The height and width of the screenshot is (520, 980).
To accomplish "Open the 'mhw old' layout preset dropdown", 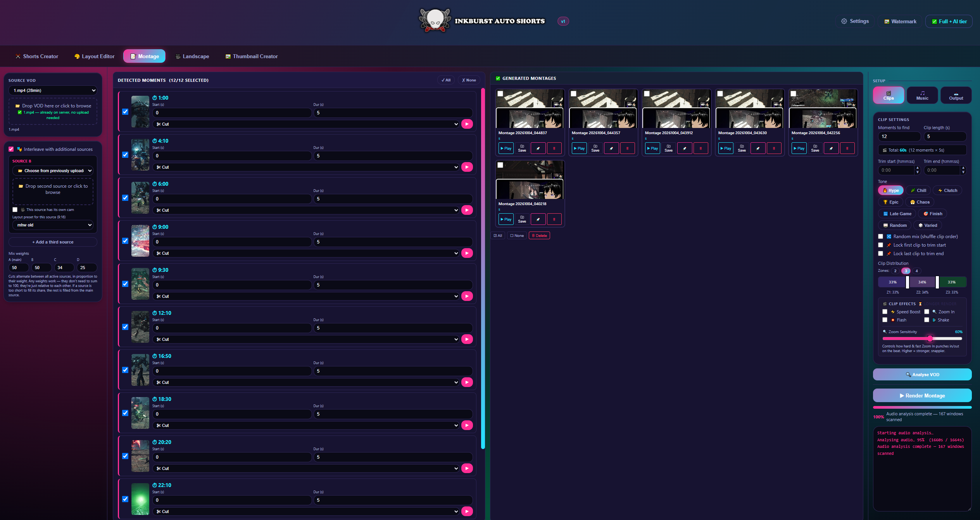I will (53, 225).
